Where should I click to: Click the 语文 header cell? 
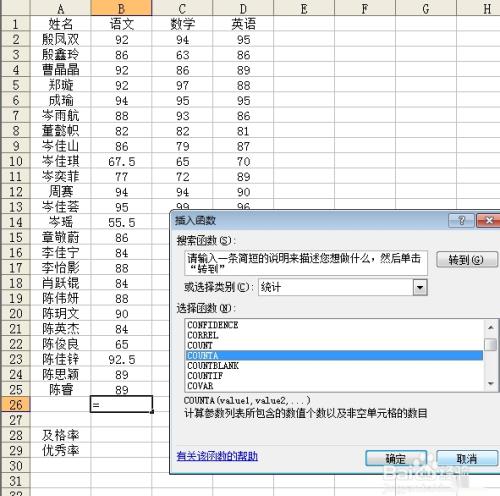pos(121,24)
